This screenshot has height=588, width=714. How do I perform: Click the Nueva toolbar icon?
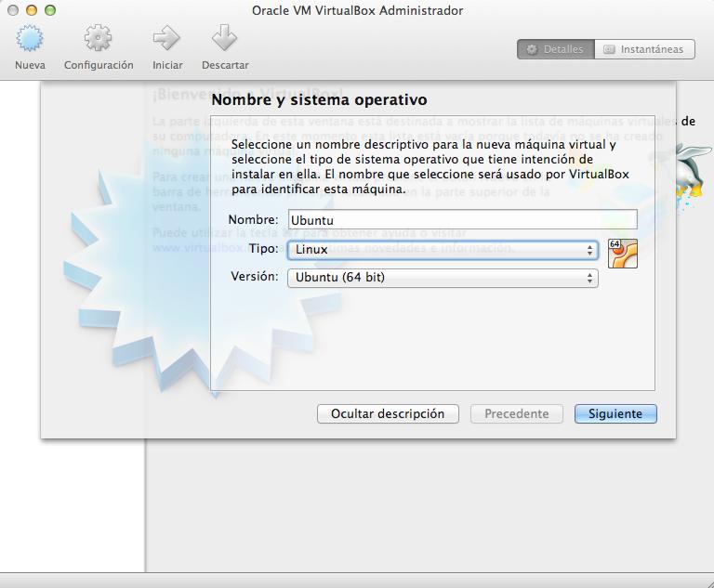30,40
